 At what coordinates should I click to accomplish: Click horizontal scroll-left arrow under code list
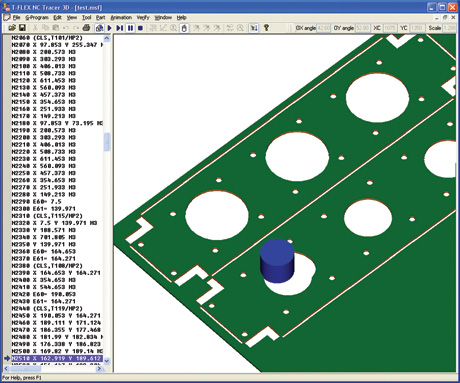pos(6,369)
